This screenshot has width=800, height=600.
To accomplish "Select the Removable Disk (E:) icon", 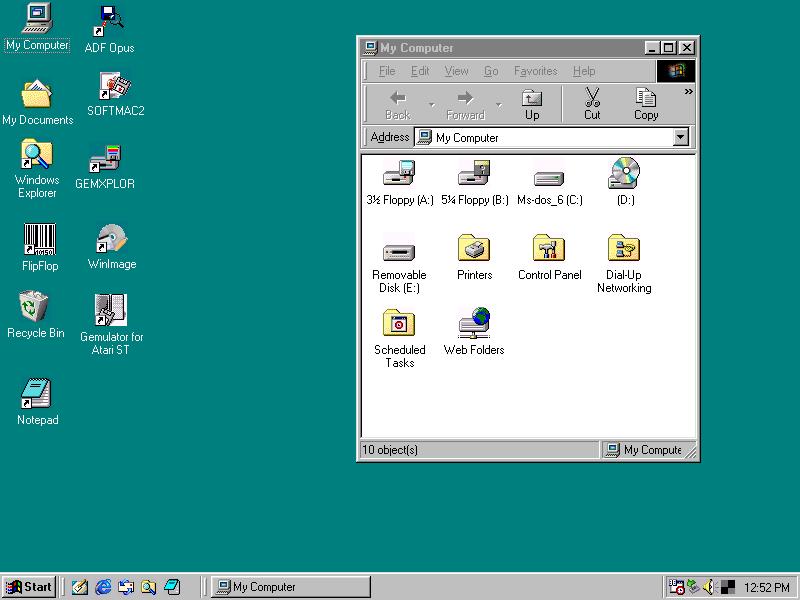I will [x=399, y=252].
